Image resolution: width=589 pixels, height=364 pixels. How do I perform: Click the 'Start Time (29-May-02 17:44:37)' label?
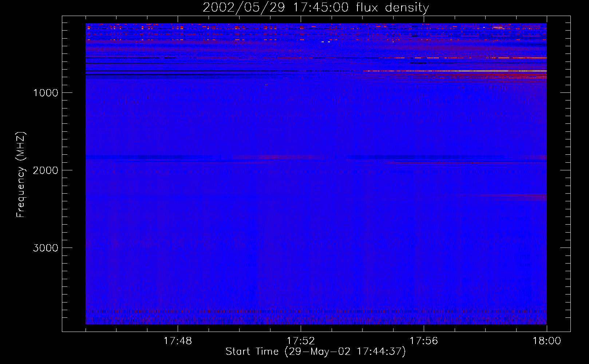click(316, 352)
